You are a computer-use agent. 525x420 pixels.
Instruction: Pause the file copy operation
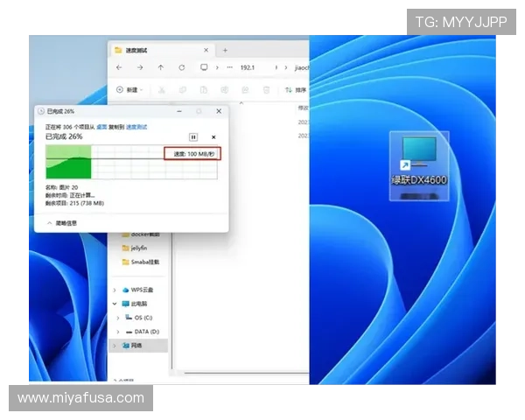click(193, 137)
